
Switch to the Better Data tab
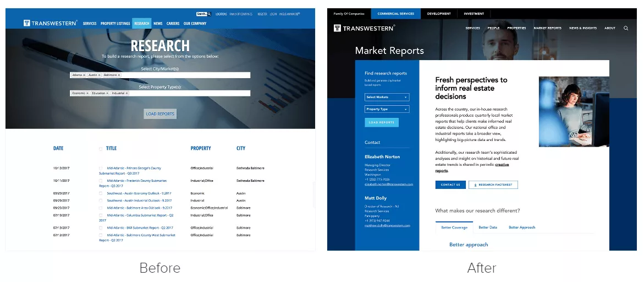tap(488, 227)
